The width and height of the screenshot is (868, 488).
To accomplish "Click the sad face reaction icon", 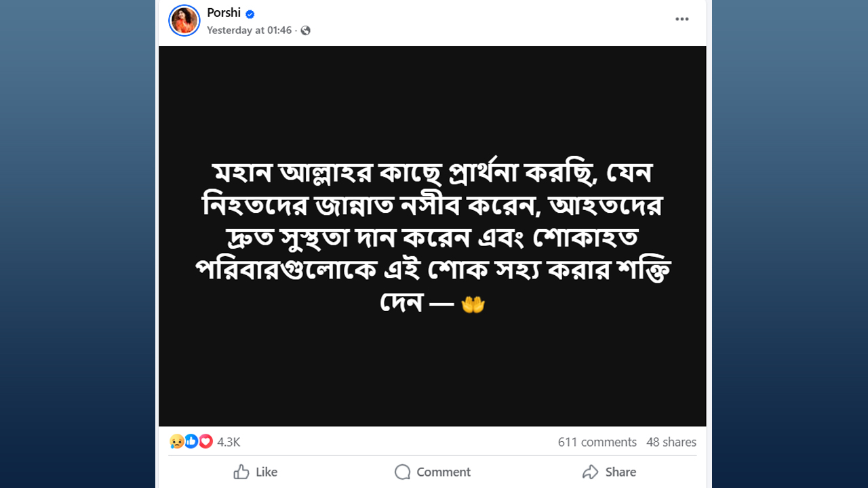I will (176, 442).
